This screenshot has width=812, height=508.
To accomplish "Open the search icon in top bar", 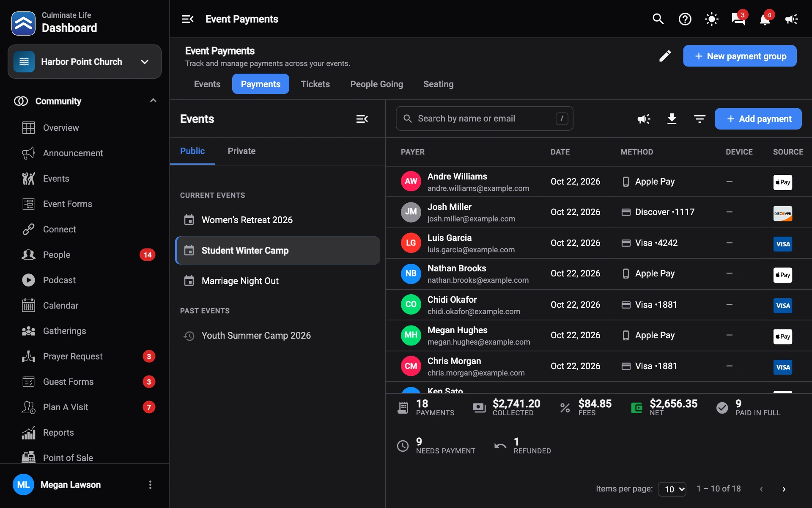I will [x=658, y=19].
